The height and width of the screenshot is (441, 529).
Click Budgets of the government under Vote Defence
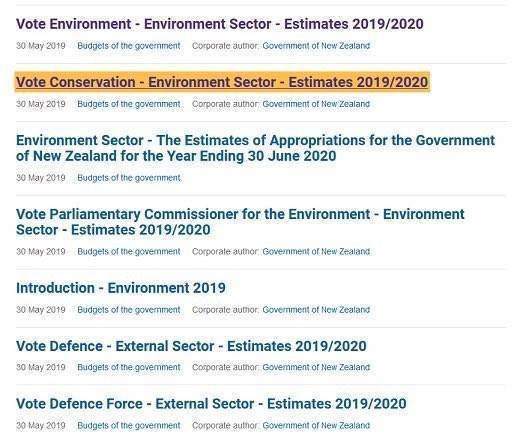129,367
